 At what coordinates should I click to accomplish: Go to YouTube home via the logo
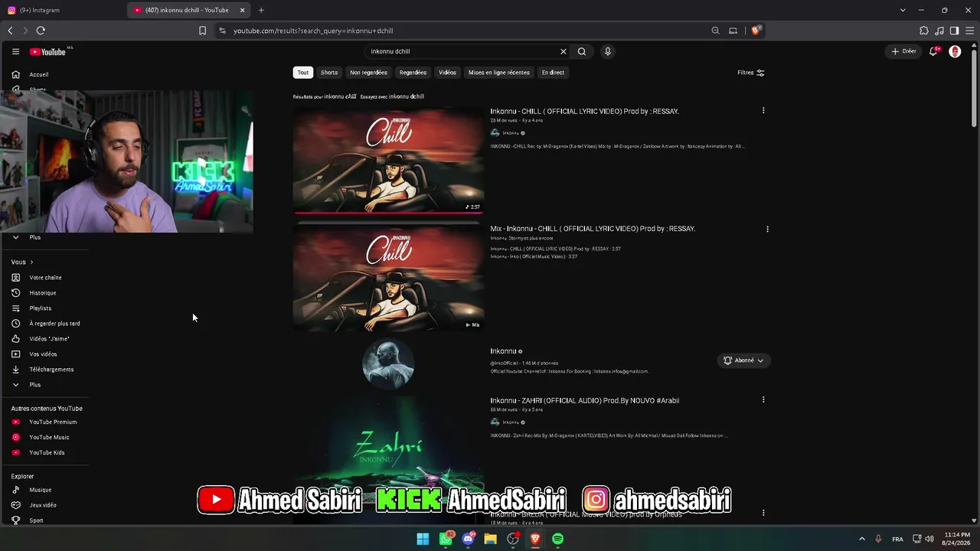tap(48, 52)
